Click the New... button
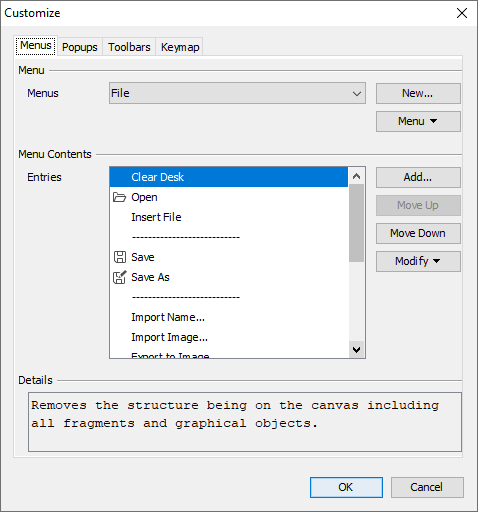 (x=418, y=93)
